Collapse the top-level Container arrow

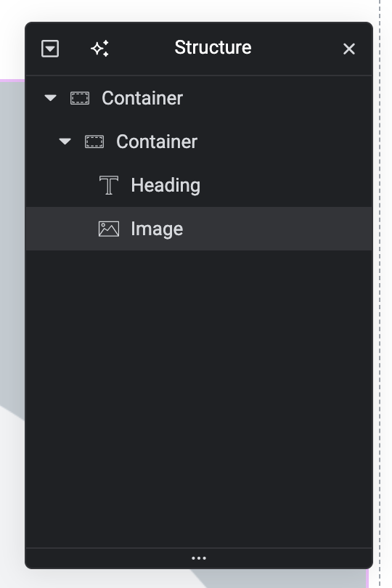[x=50, y=98]
